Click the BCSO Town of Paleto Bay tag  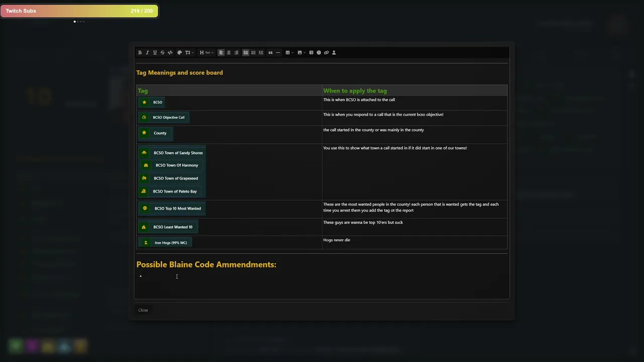pyautogui.click(x=170, y=191)
